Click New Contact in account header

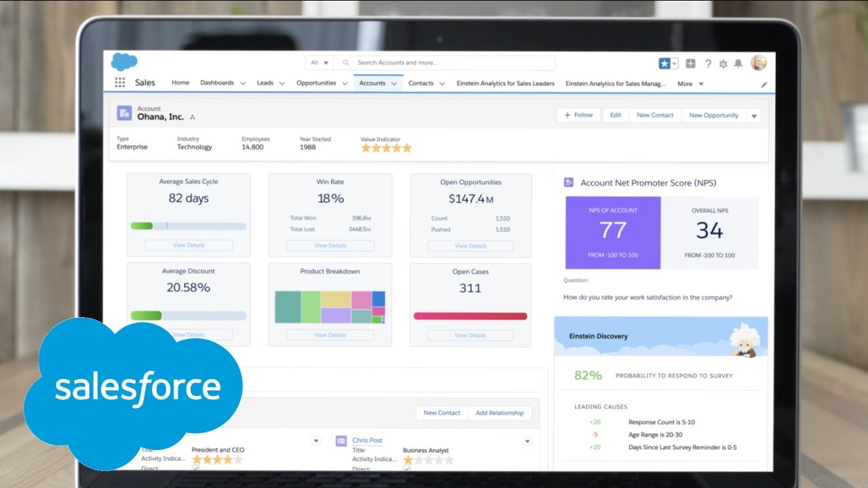tap(655, 115)
